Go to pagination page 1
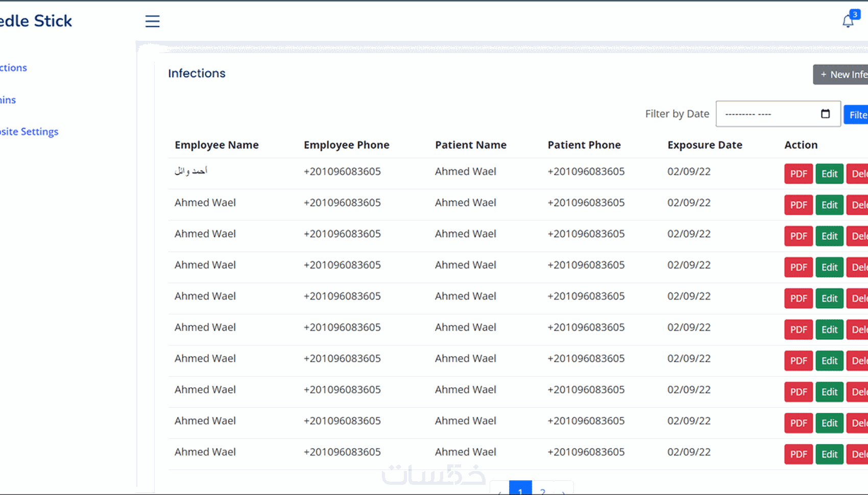The width and height of the screenshot is (868, 495). pos(520,488)
